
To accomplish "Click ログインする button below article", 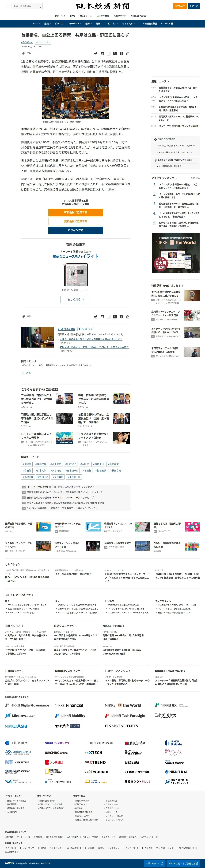I will [75, 230].
